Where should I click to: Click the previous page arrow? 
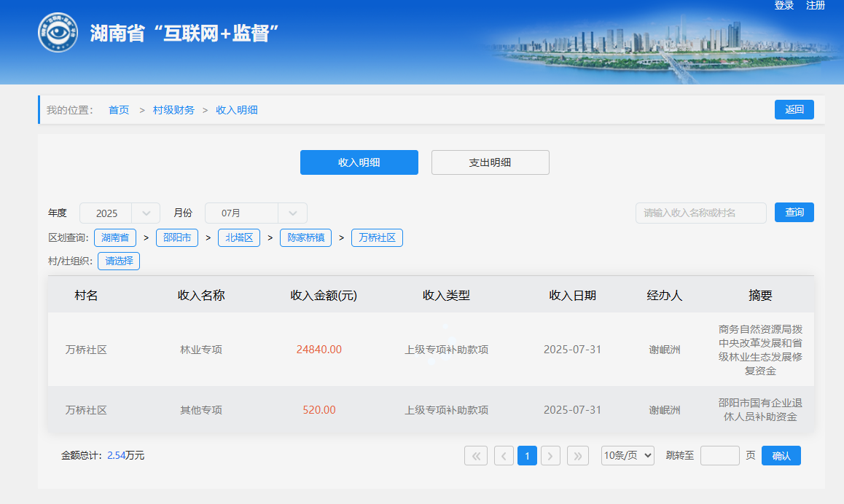[x=504, y=456]
